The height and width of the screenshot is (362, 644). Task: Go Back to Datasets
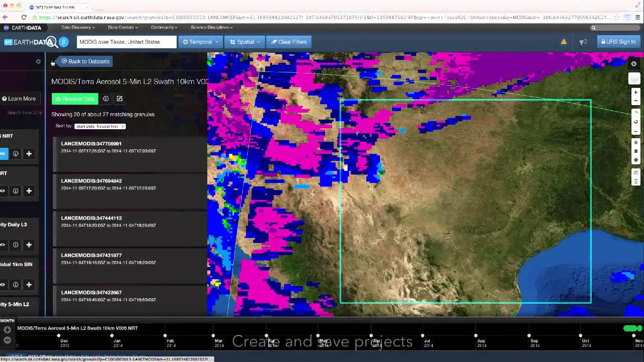coord(85,61)
